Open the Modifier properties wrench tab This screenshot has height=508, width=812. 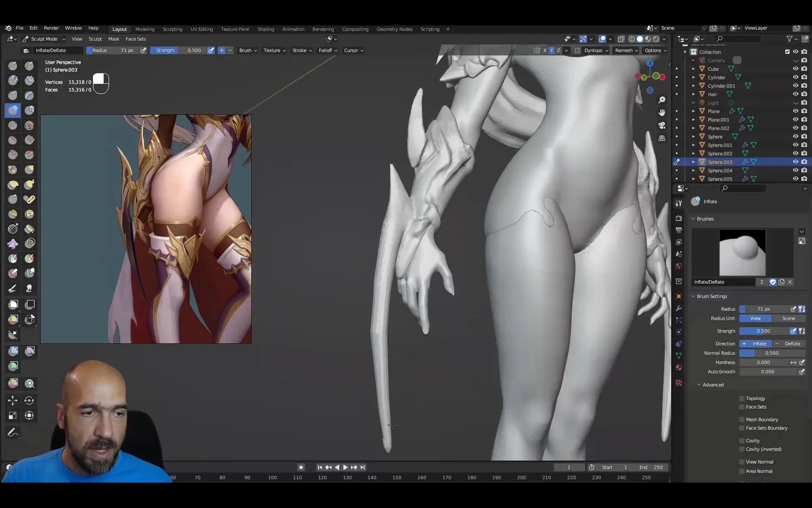[679, 309]
